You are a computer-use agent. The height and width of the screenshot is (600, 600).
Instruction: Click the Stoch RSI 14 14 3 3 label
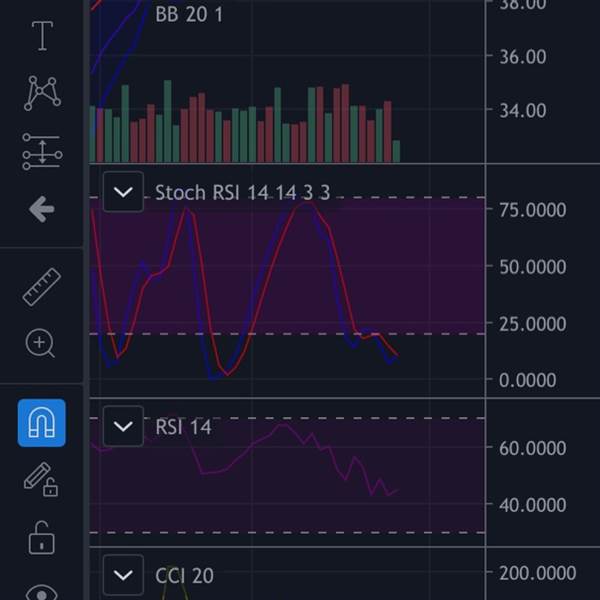[x=243, y=192]
